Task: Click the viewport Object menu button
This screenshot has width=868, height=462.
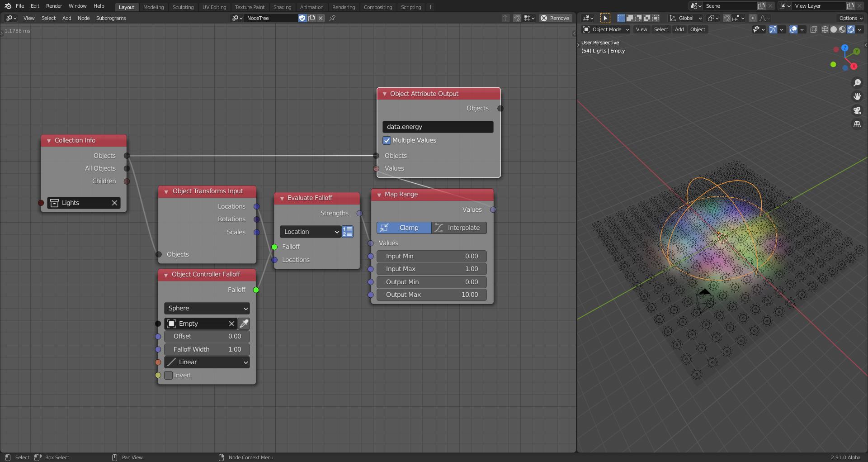Action: pyautogui.click(x=698, y=29)
